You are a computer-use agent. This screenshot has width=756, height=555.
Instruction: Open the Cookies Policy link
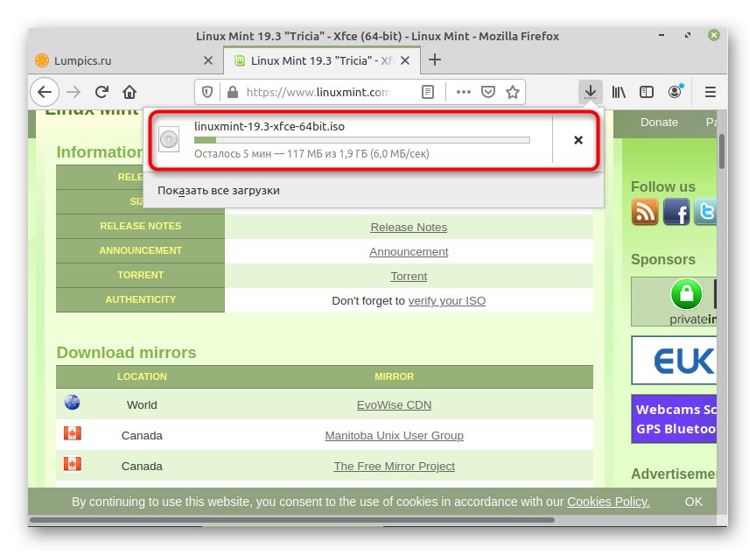608,502
